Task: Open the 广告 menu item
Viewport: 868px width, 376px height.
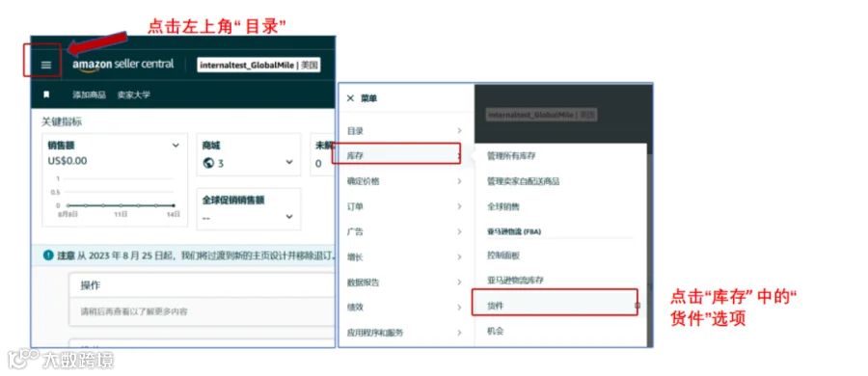Action: tap(406, 231)
